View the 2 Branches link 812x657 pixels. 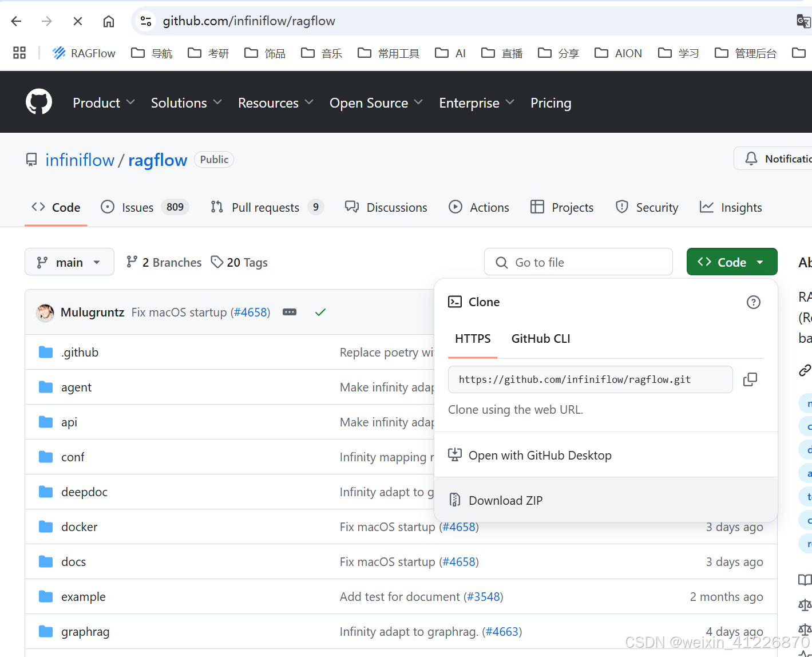point(164,262)
